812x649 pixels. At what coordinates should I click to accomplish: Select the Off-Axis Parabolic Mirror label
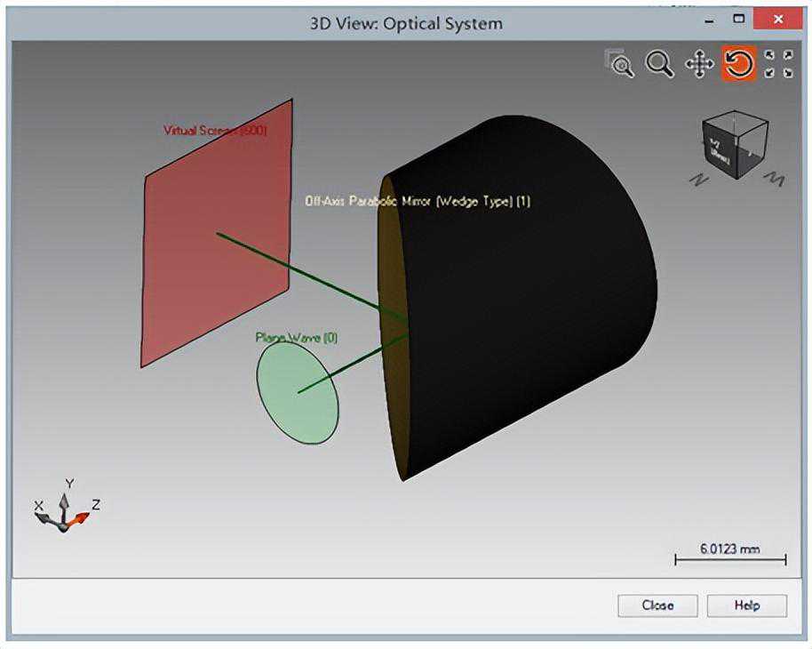pyautogui.click(x=417, y=202)
